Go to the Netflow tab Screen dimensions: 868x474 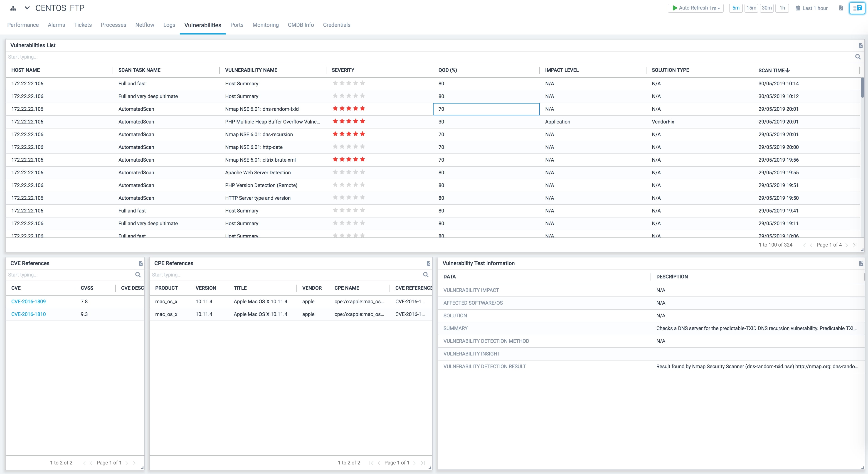point(145,25)
